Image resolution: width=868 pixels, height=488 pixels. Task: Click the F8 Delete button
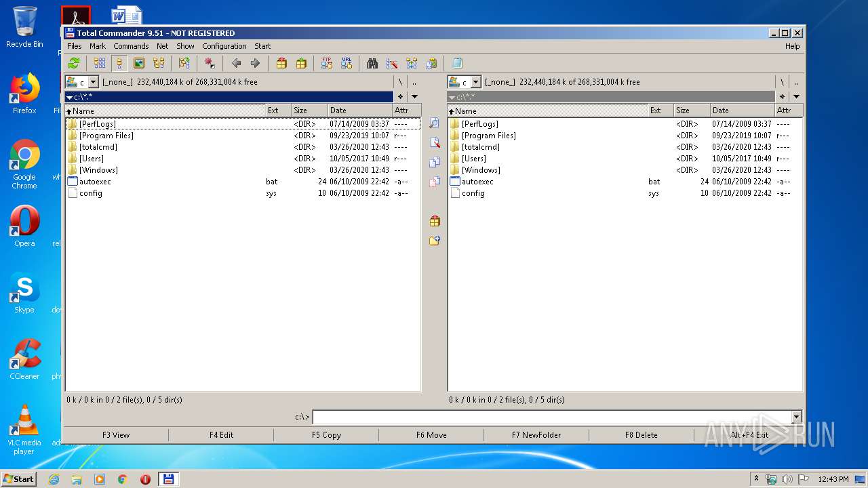pyautogui.click(x=642, y=434)
